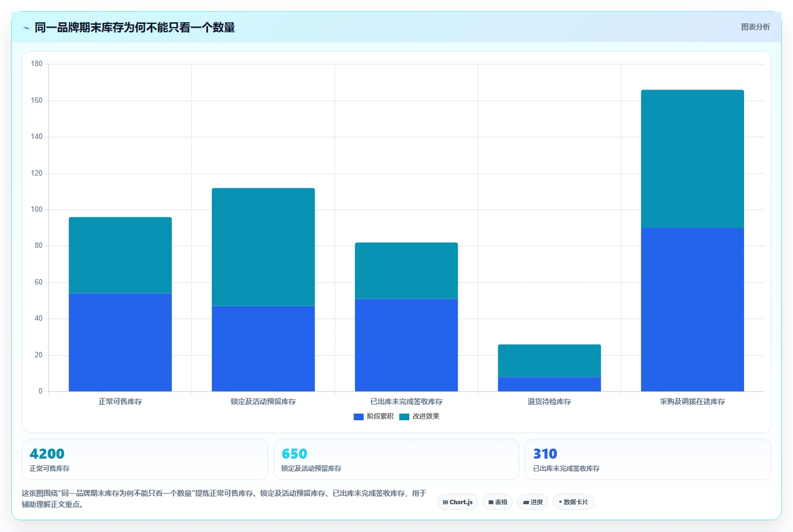Click the teal bar segment for 正常可售库存

(x=120, y=255)
